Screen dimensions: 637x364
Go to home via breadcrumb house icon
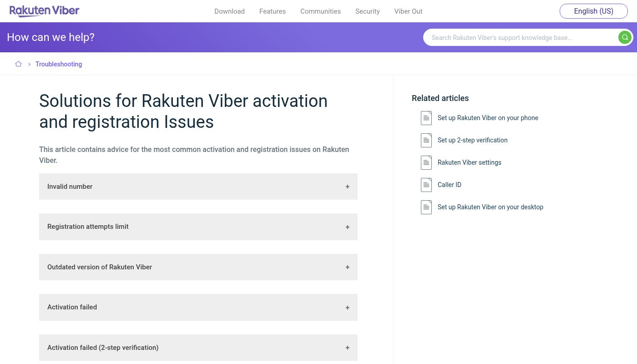click(18, 64)
